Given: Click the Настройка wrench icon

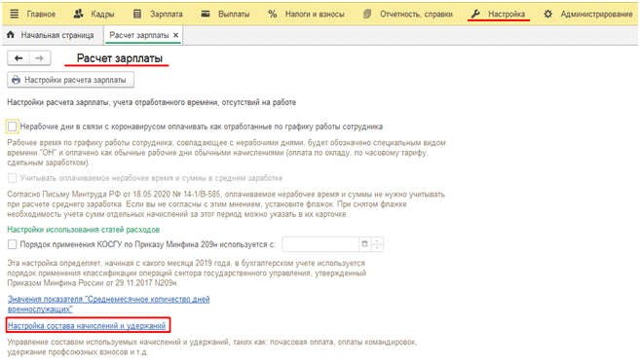Looking at the screenshot, I should [x=475, y=14].
